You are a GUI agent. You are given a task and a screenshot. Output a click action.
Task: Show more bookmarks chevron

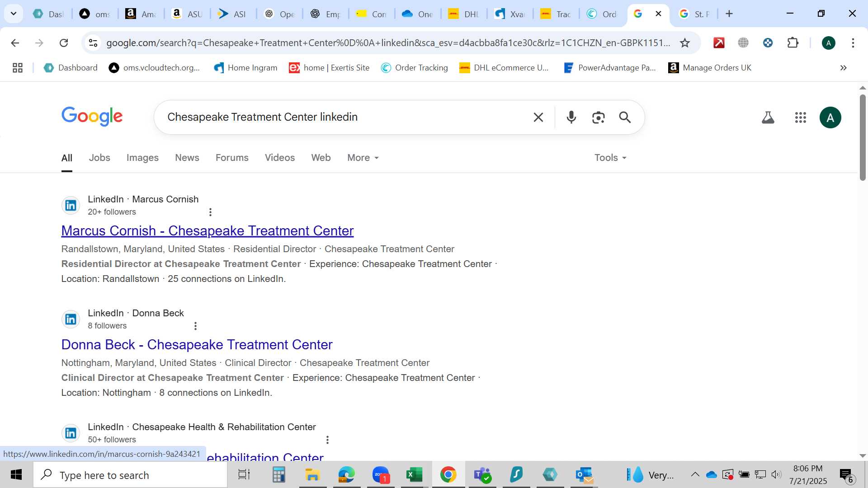coord(844,68)
